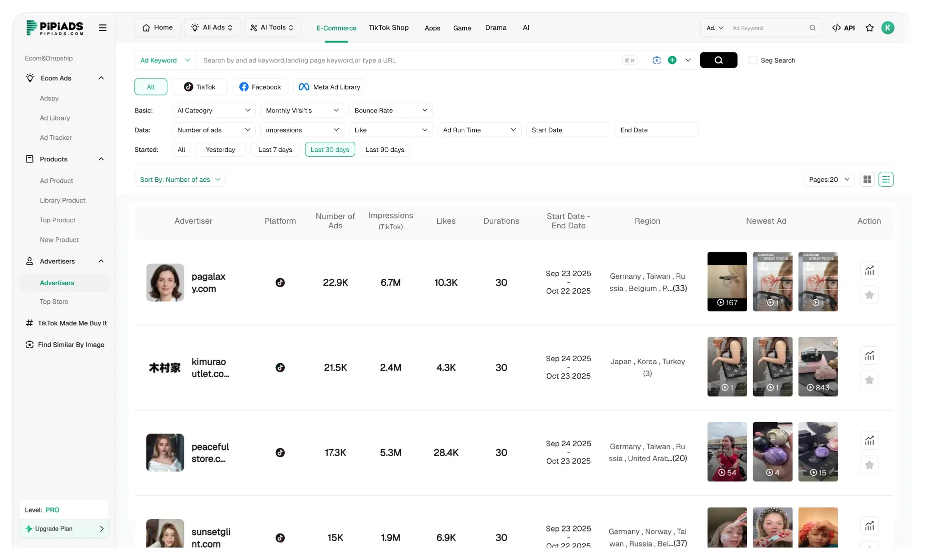Click the green plus icon beside the search bar

tap(672, 60)
